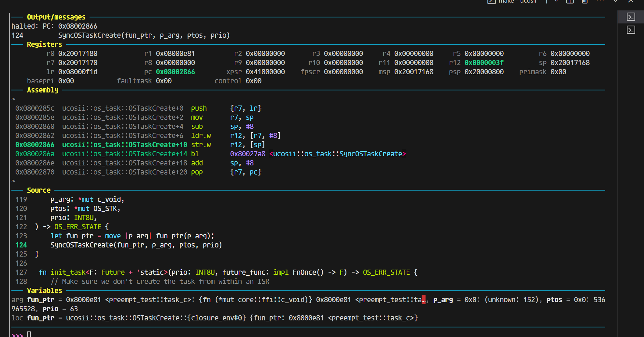
Task: Click highlighted source line number 124
Action: 21,245
